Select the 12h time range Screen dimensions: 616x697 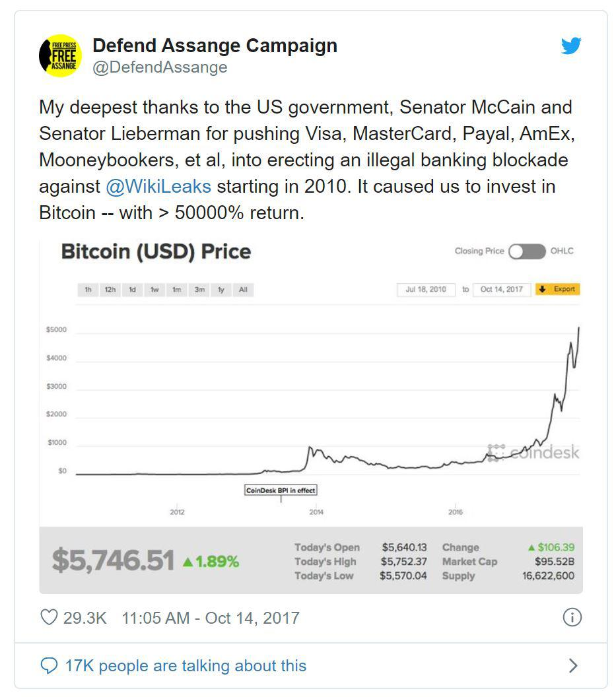point(110,289)
